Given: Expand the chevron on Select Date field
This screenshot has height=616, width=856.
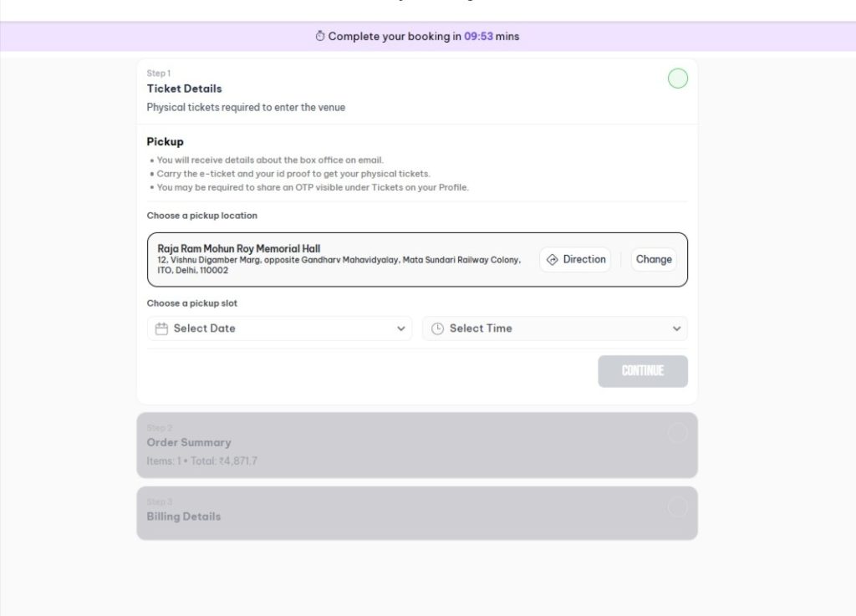Looking at the screenshot, I should [x=400, y=328].
